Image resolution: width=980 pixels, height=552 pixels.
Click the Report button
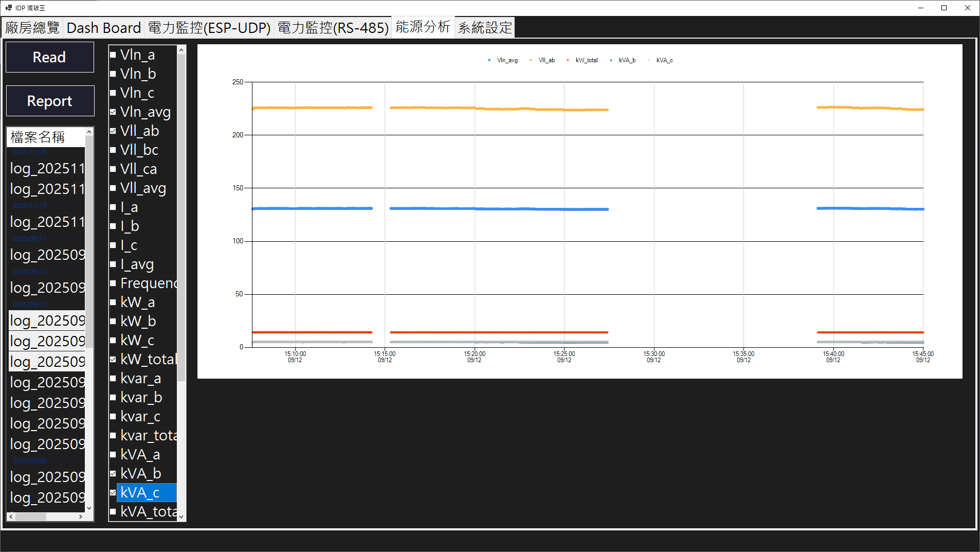click(x=50, y=100)
